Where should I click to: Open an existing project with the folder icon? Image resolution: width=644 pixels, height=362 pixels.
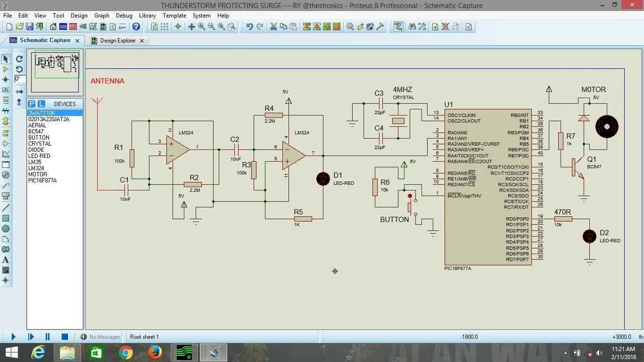[20, 26]
